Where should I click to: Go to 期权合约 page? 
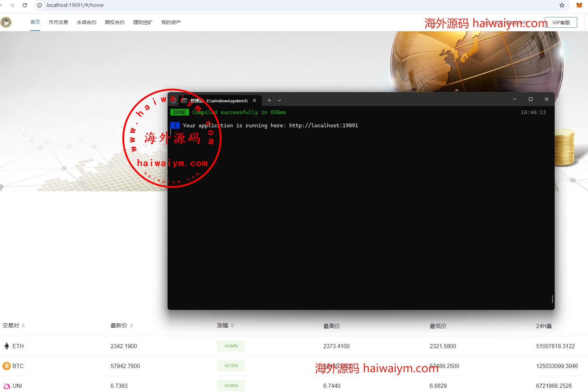coord(115,22)
